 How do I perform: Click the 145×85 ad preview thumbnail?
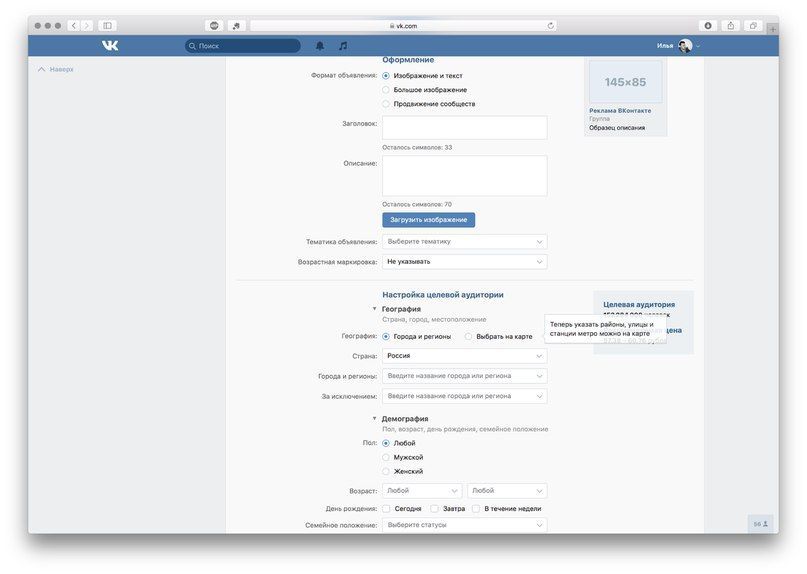click(x=625, y=82)
